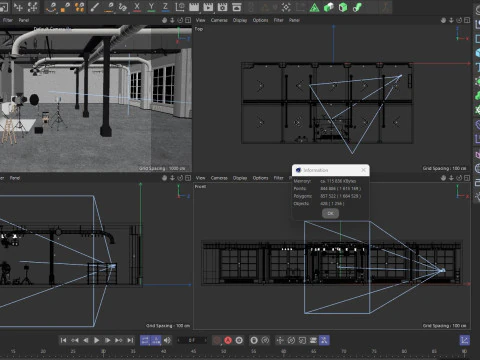
Task: Click the pan hand icon in perspective viewport
Action: [164, 20]
